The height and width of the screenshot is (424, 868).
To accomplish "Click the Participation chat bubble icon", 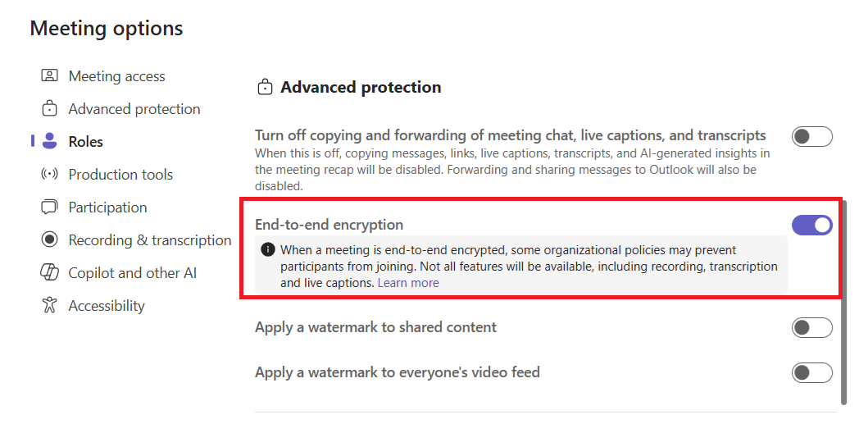I will [49, 207].
